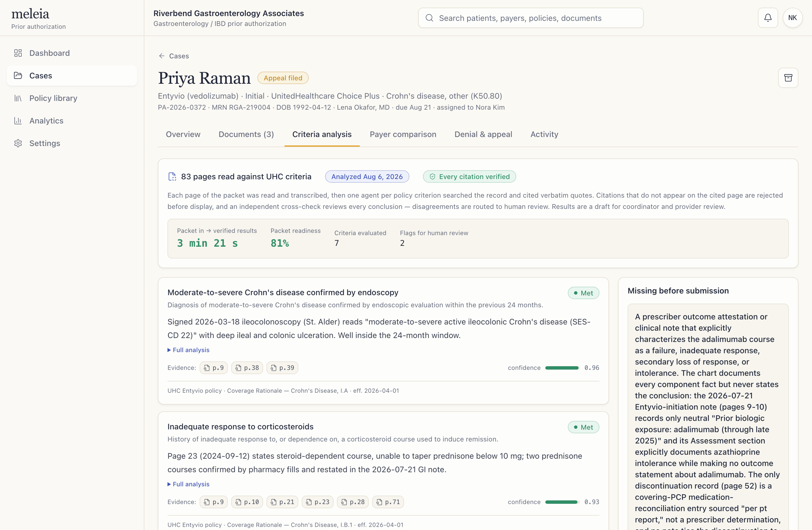Click the Priya Raman patient name heading

pyautogui.click(x=204, y=78)
